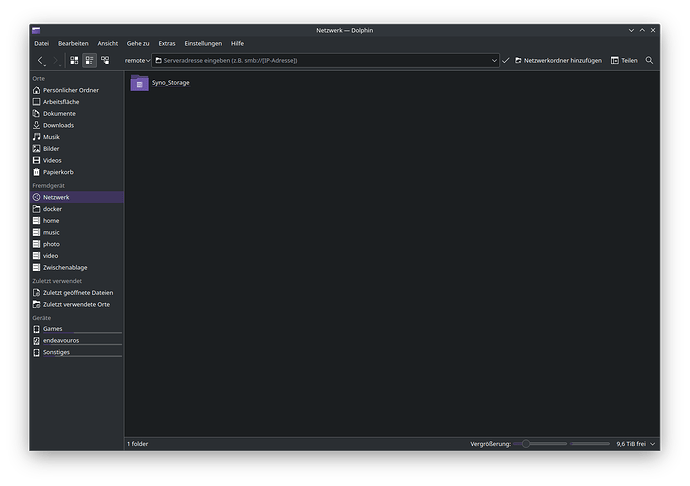Click Netzwerkordner hinzufügen button
This screenshot has width=690, height=486.
[x=558, y=60]
